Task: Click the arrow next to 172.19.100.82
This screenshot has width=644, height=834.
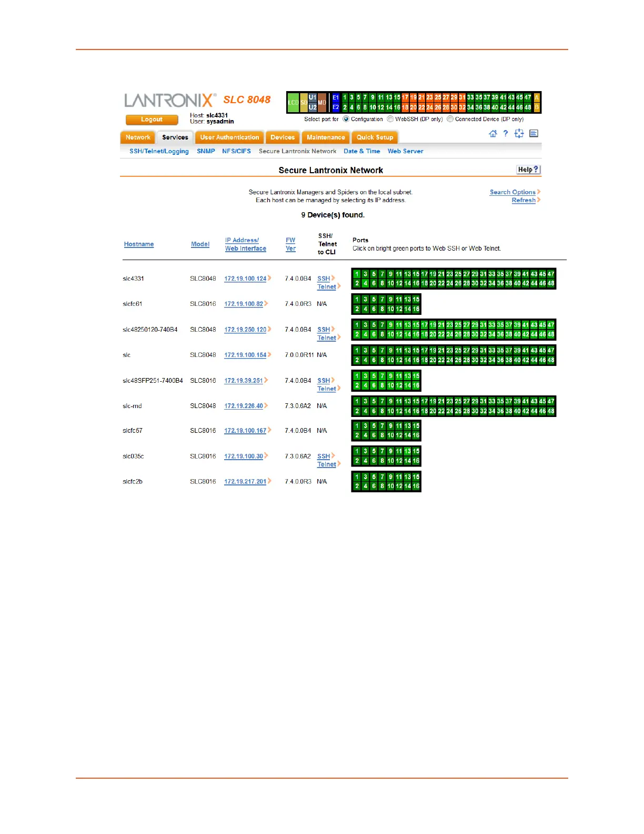Action: pos(266,303)
